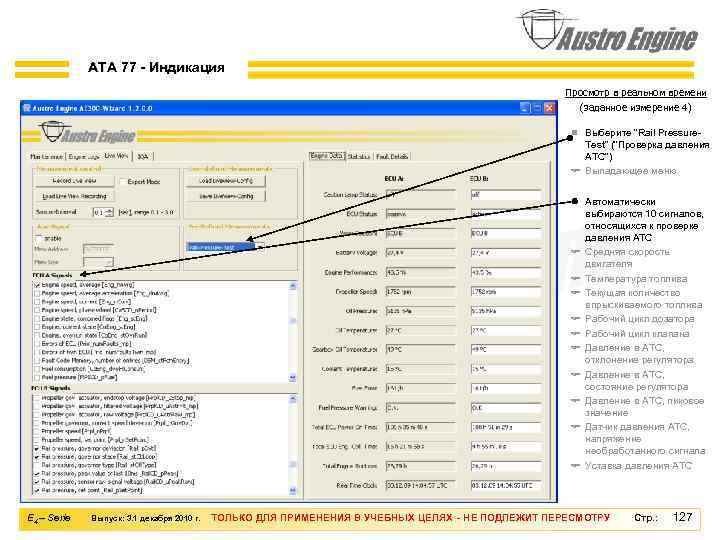Check Fuel pressure signal in ECU A list
This screenshot has height=540, width=720.
[37, 377]
